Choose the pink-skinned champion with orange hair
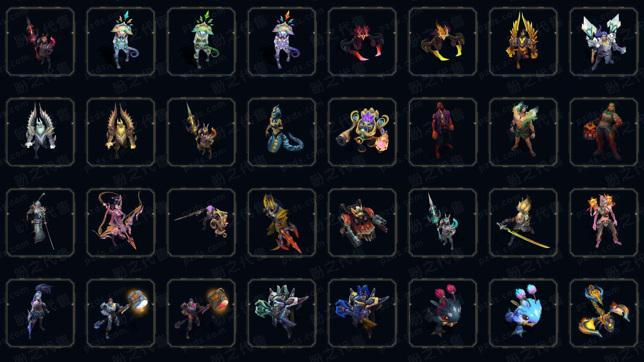Image resolution: width=644 pixels, height=362 pixels. pos(604,223)
